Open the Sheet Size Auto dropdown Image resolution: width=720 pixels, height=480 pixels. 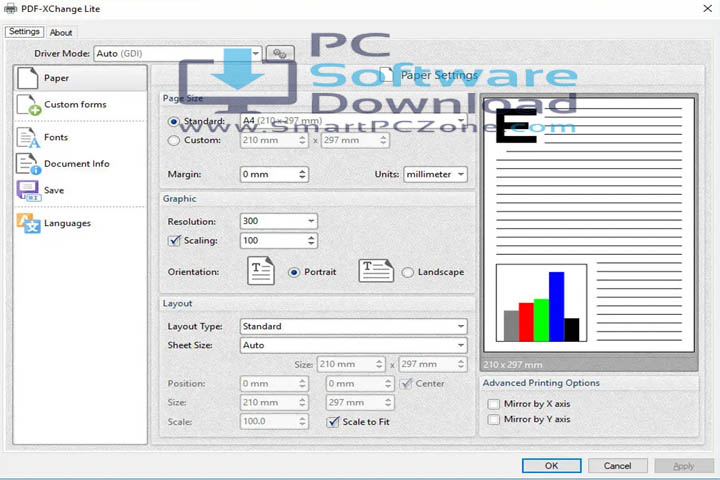pyautogui.click(x=354, y=345)
